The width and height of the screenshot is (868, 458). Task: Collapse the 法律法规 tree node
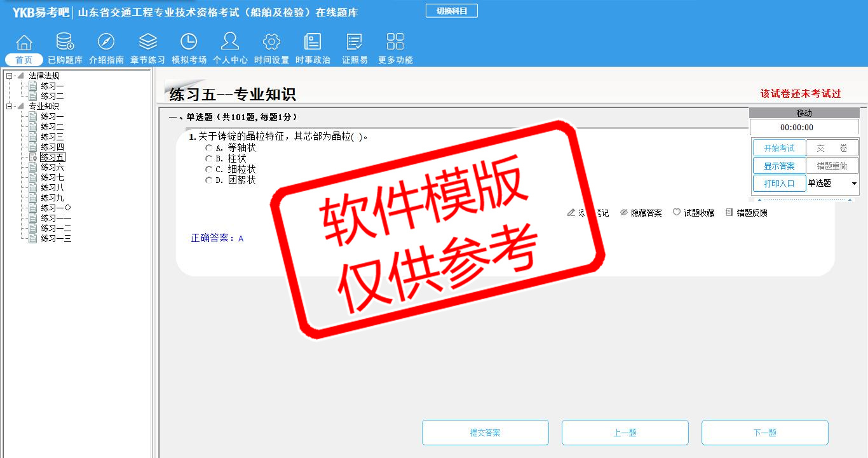click(x=9, y=76)
